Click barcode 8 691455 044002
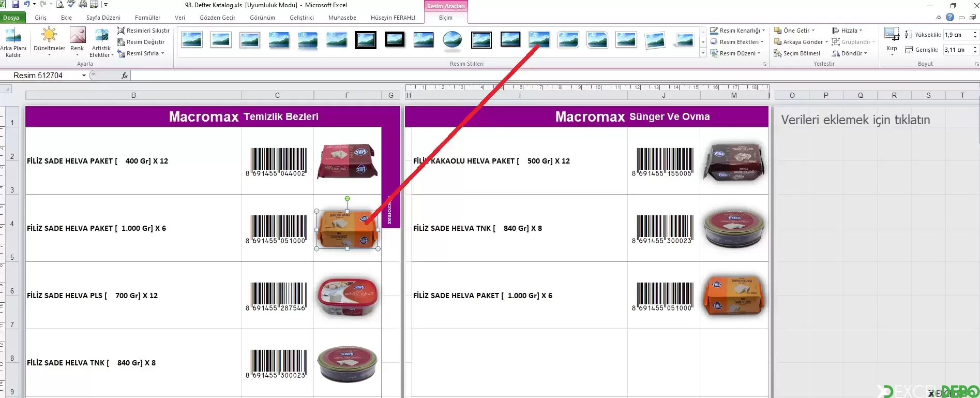The image size is (980, 398). click(x=277, y=162)
